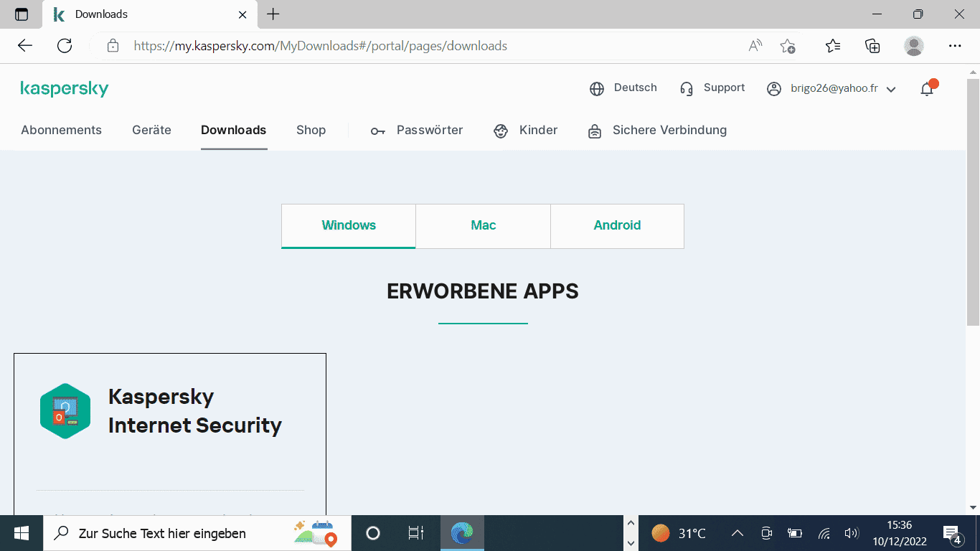The width and height of the screenshot is (980, 551).
Task: Open the Deutsch language selector
Action: pyautogui.click(x=623, y=88)
